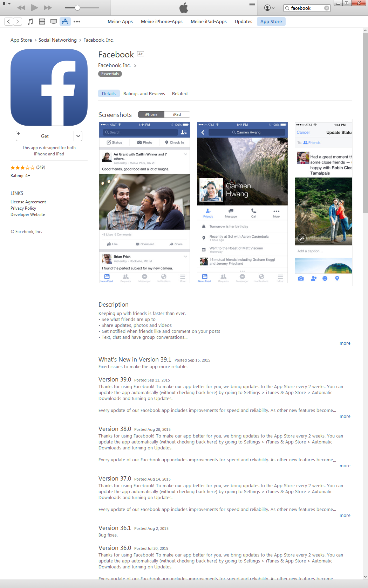
Task: Select the Apps library icon
Action: pyautogui.click(x=65, y=22)
